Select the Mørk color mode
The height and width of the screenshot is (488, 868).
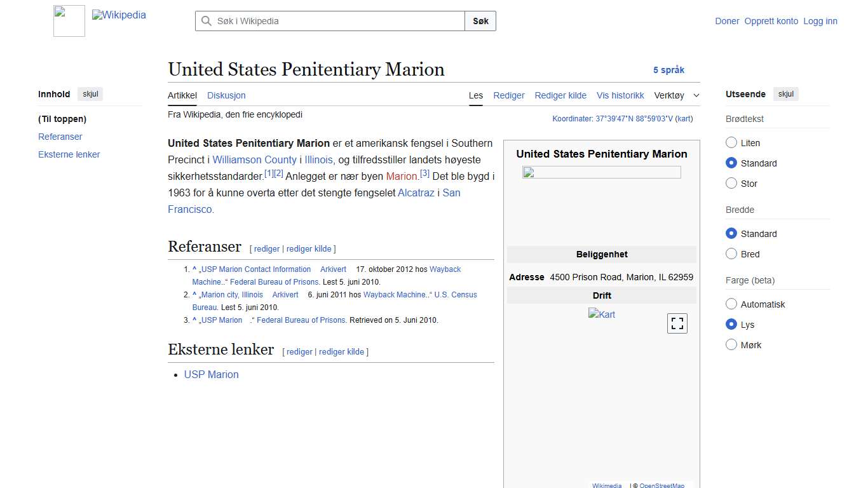731,344
